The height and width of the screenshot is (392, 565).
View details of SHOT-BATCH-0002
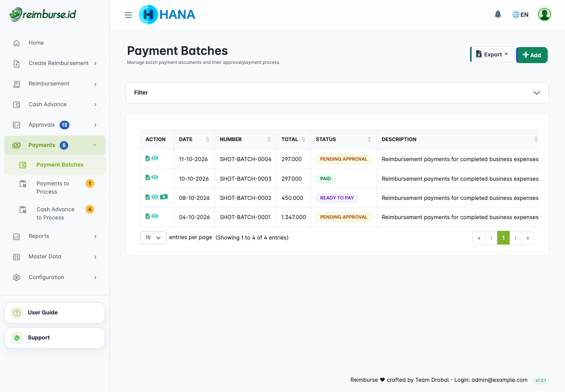155,197
